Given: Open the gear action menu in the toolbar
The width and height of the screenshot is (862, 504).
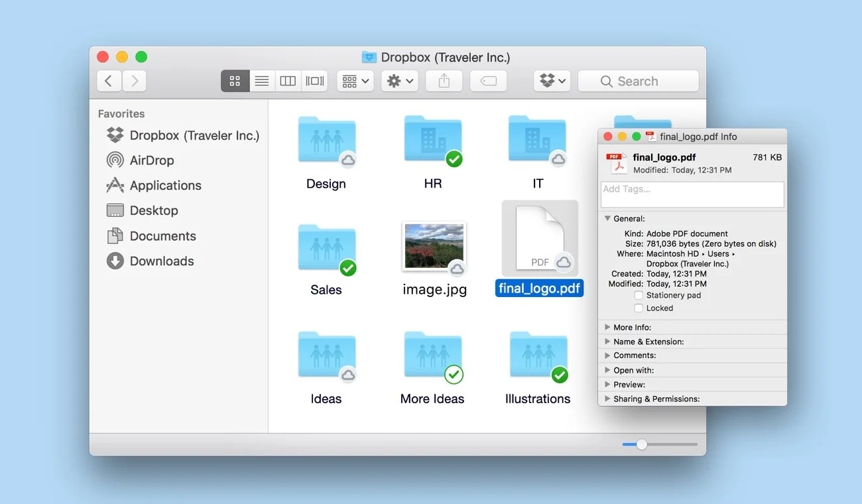Looking at the screenshot, I should pyautogui.click(x=399, y=80).
